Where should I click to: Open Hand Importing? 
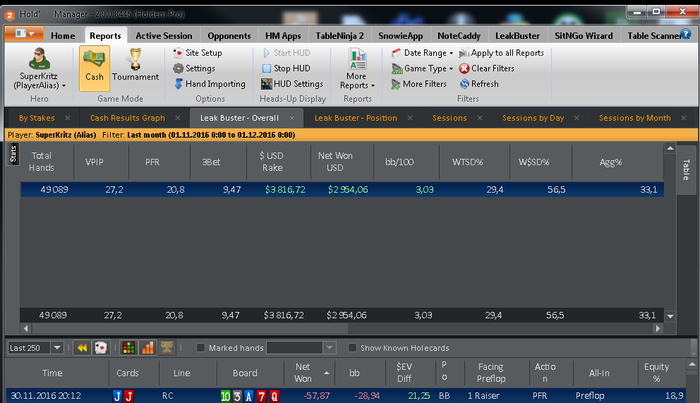[x=209, y=84]
